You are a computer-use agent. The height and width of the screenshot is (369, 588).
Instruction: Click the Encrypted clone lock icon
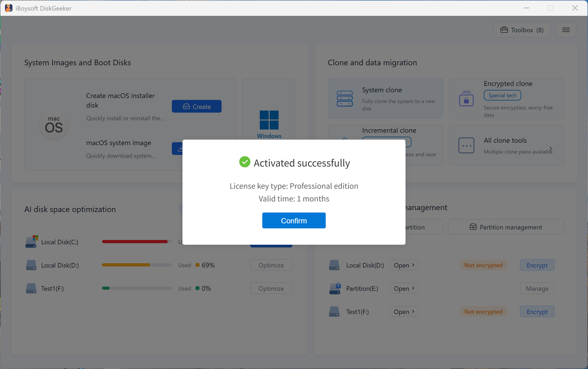[466, 99]
